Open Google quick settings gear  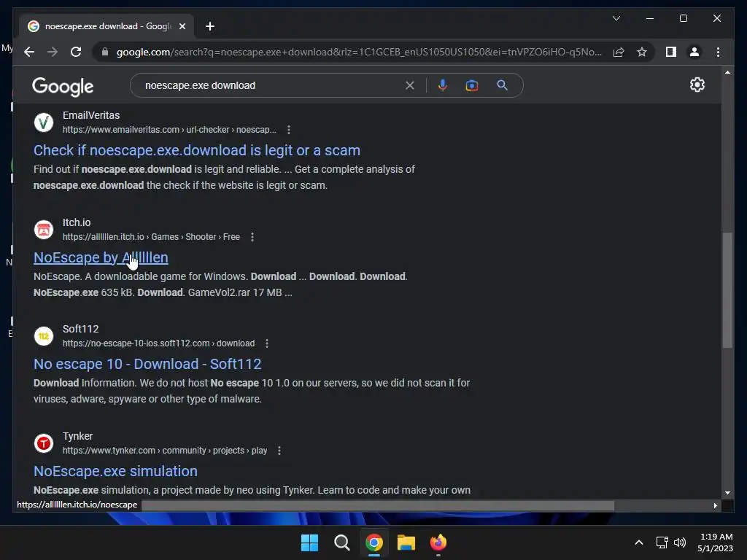697,85
